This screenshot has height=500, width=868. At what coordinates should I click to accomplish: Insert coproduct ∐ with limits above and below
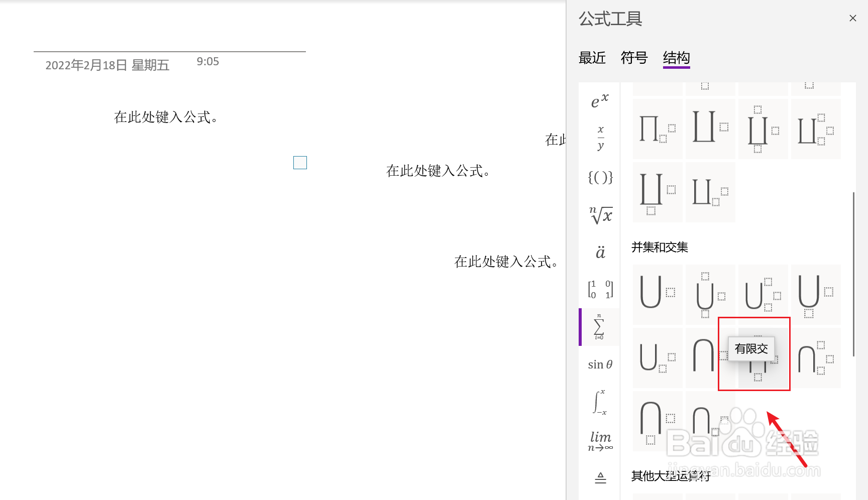(763, 129)
